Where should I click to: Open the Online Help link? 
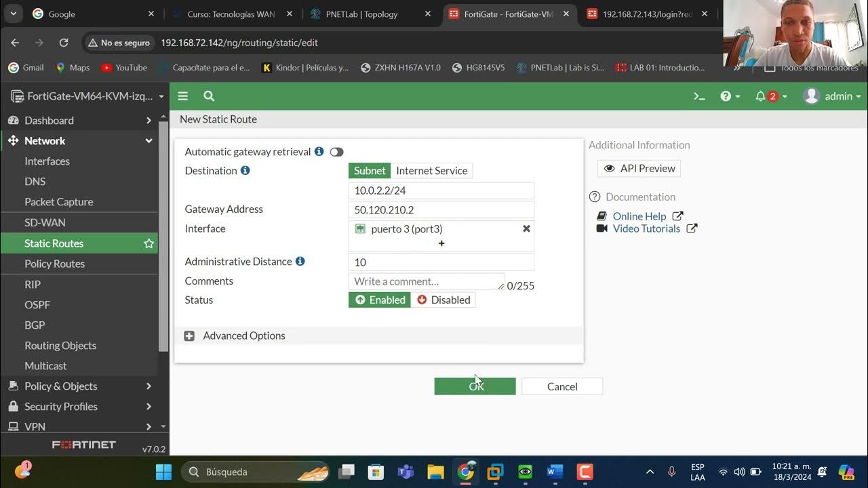pyautogui.click(x=639, y=216)
